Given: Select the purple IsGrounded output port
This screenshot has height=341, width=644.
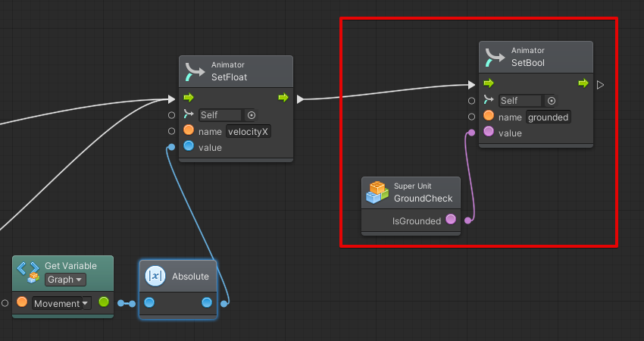Looking at the screenshot, I should click(x=451, y=220).
